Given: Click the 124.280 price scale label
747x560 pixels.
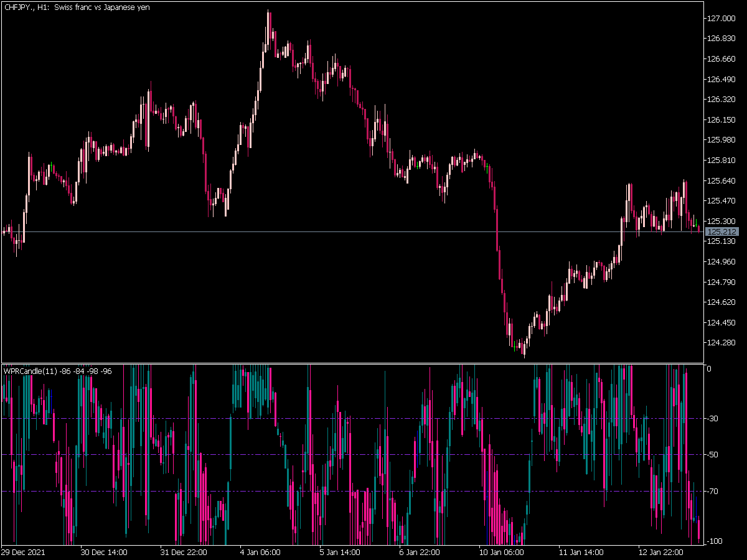Looking at the screenshot, I should click(722, 343).
